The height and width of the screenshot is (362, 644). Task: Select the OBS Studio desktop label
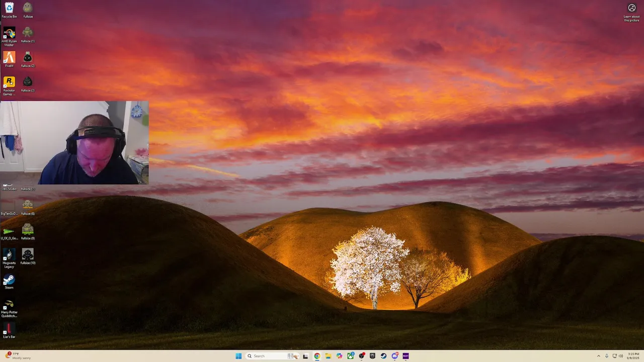(9, 189)
